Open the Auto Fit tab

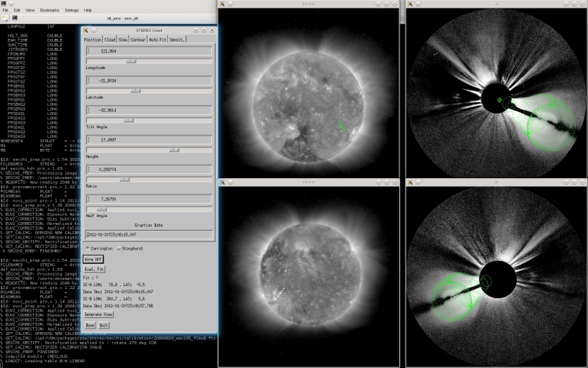tap(158, 40)
